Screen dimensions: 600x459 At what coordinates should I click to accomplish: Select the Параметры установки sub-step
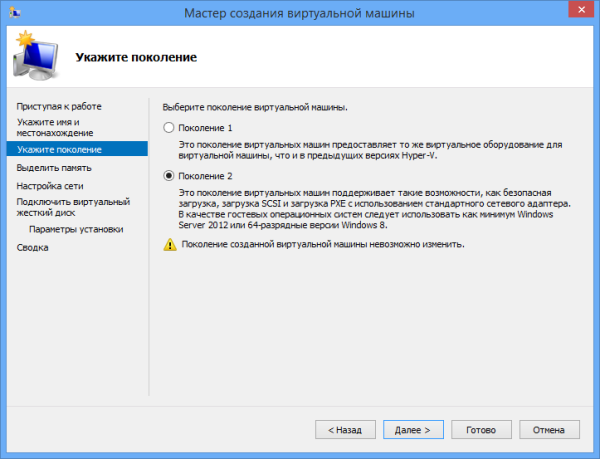coord(76,229)
